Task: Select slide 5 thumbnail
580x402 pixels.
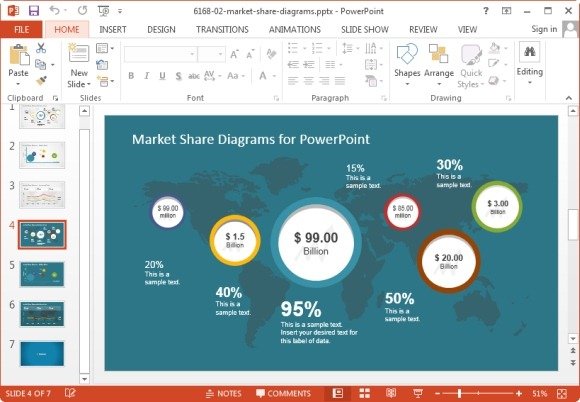Action: coord(42,274)
